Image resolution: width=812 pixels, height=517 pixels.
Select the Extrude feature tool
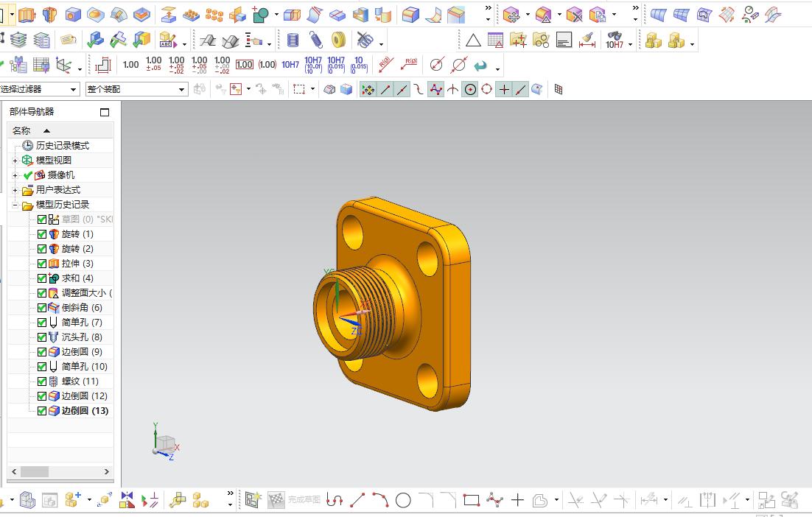click(x=27, y=15)
